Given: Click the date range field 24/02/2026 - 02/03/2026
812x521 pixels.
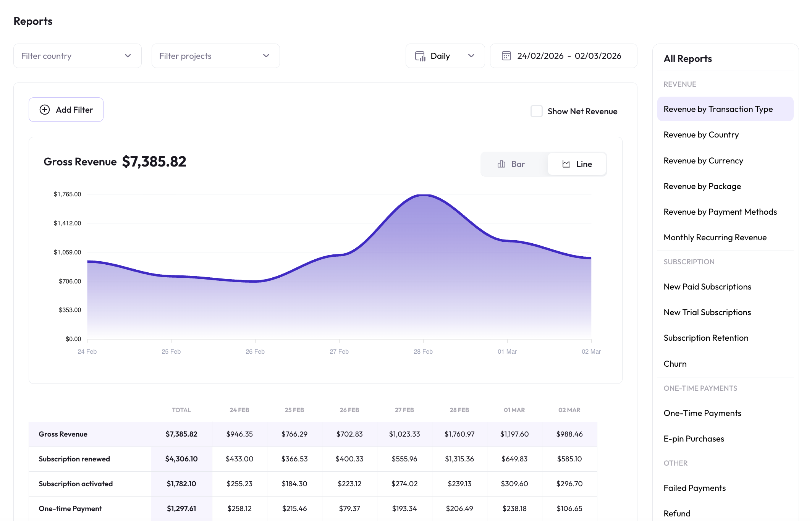Looking at the screenshot, I should [x=569, y=56].
